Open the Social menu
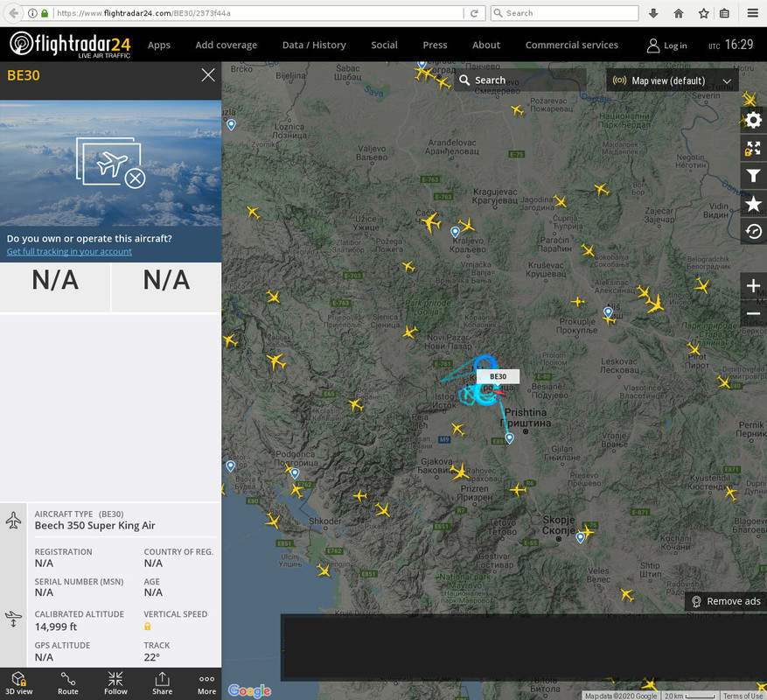The image size is (767, 700). coord(384,45)
